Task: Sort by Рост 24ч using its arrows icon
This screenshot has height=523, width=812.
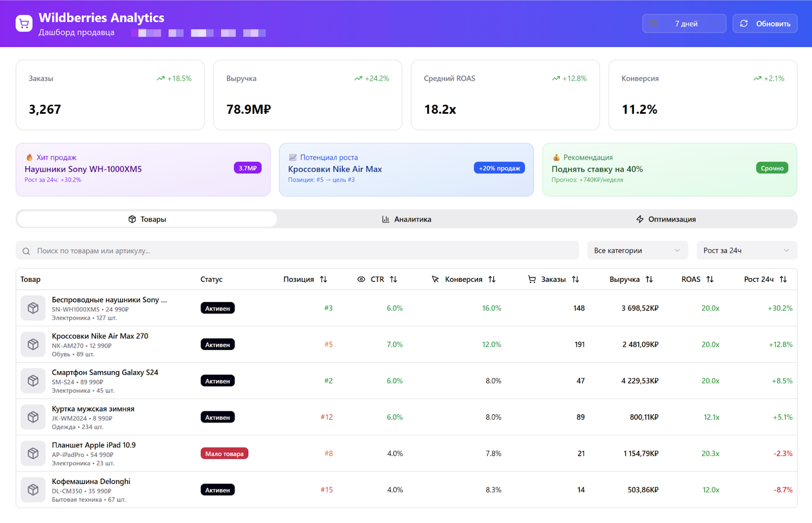Action: pyautogui.click(x=783, y=279)
